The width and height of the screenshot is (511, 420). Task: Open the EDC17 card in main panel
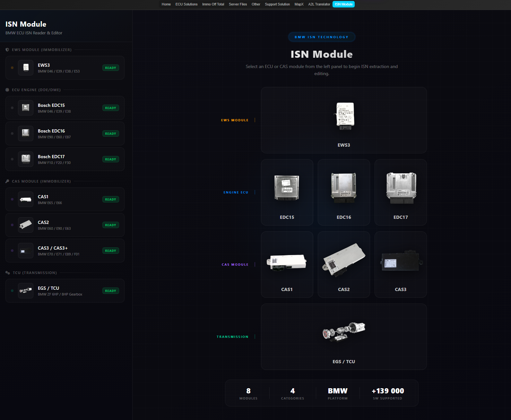point(401,192)
